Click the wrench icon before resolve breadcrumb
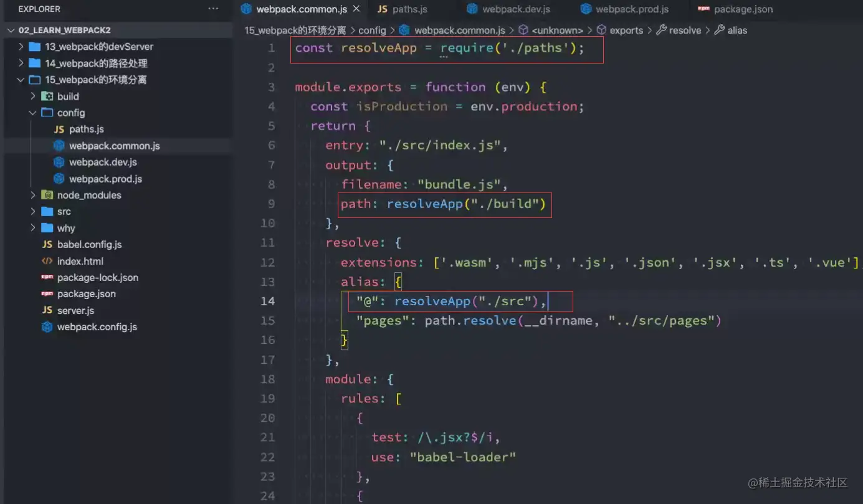 (x=661, y=30)
